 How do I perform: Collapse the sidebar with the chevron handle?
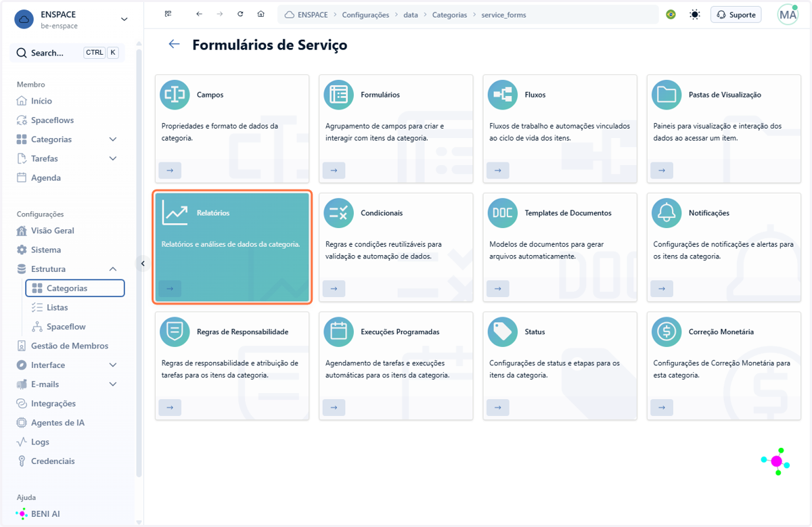coord(143,264)
